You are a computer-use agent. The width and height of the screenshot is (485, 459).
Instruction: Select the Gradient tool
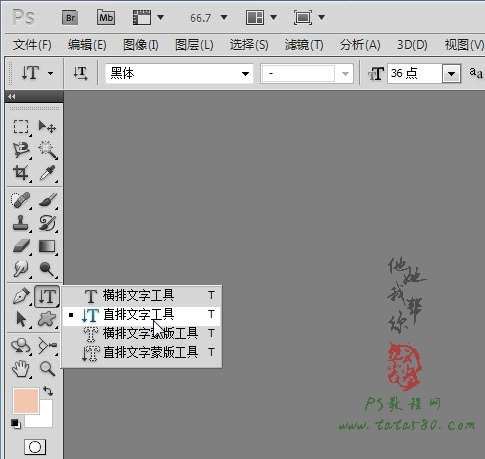(x=47, y=246)
